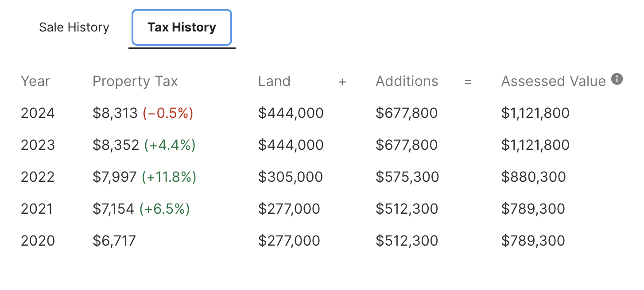Click the $6,717 property tax for 2020
The image size is (644, 290).
114,241
